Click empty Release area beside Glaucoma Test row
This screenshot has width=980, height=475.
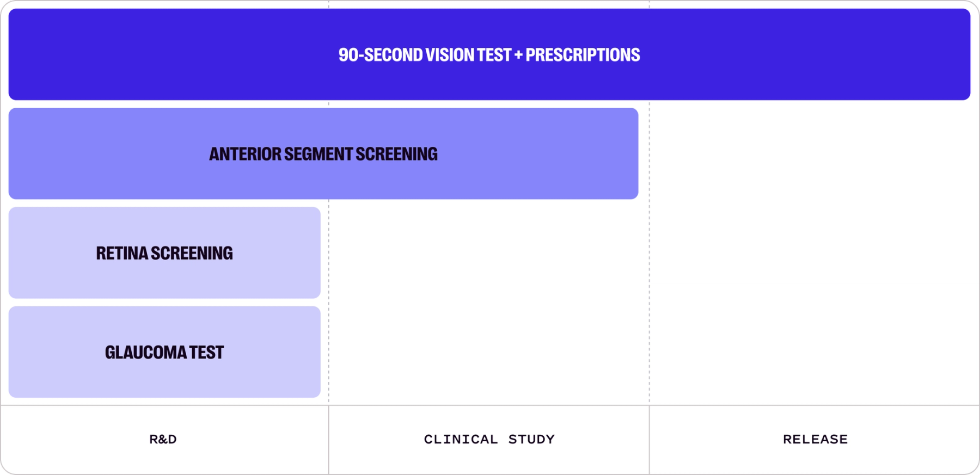[814, 352]
